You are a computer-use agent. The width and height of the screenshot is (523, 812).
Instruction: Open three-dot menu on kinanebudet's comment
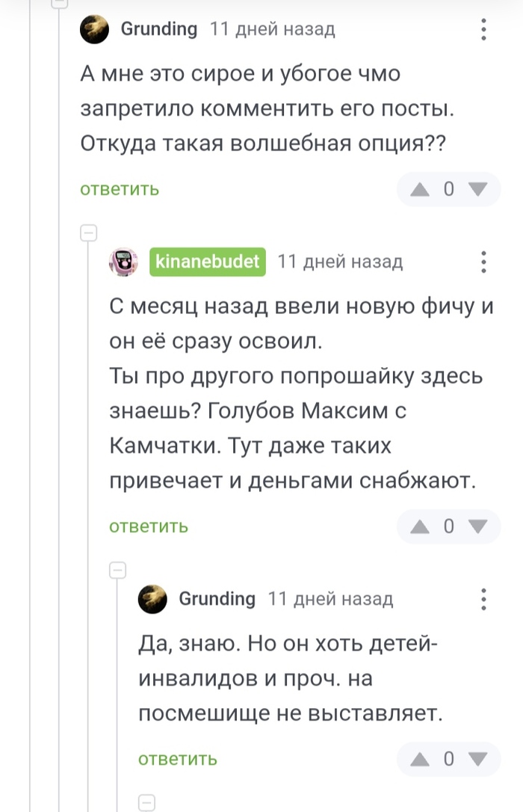483,262
